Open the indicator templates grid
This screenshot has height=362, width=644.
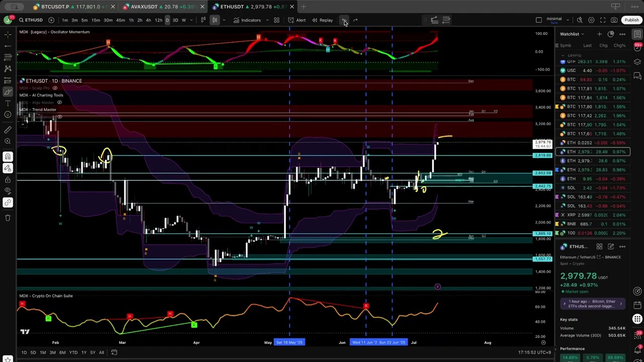click(276, 20)
